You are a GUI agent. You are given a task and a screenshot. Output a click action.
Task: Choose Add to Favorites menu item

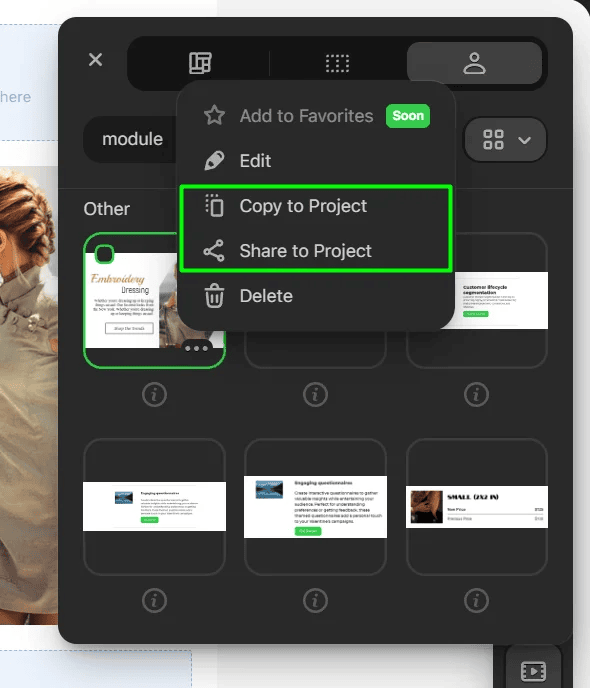317,116
